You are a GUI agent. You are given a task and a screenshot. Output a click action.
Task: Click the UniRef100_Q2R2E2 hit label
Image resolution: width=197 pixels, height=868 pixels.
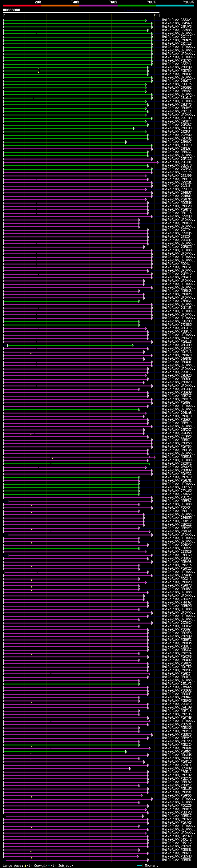coord(177,525)
